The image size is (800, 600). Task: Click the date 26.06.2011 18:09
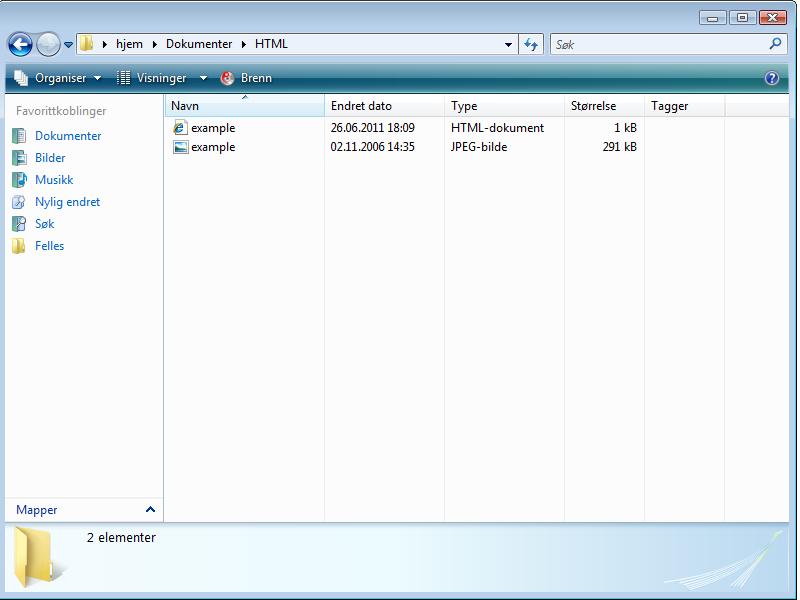pyautogui.click(x=372, y=128)
